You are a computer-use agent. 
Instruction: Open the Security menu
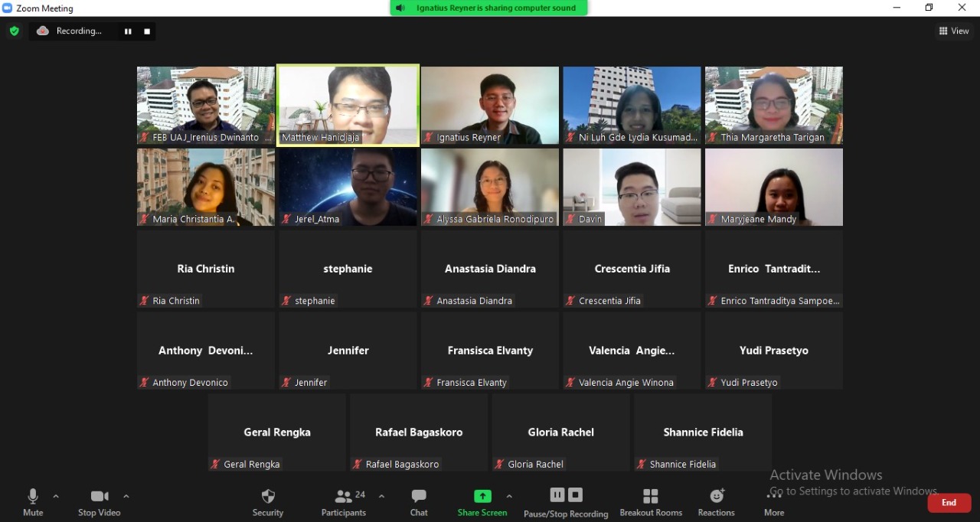tap(268, 502)
